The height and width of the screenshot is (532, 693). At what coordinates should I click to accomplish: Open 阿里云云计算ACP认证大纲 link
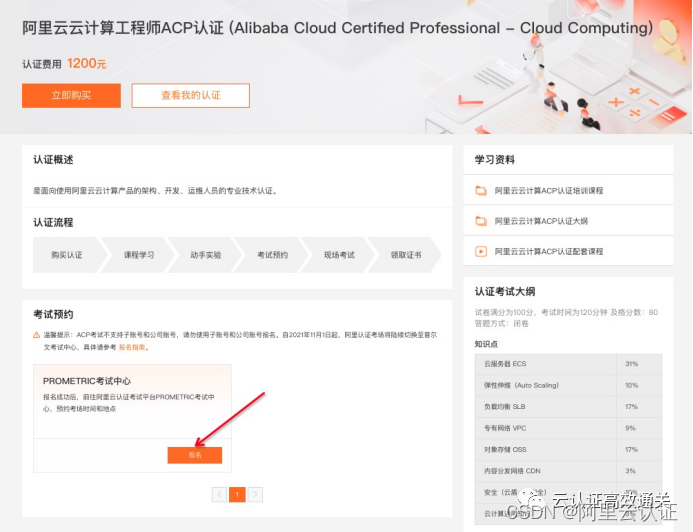point(541,221)
